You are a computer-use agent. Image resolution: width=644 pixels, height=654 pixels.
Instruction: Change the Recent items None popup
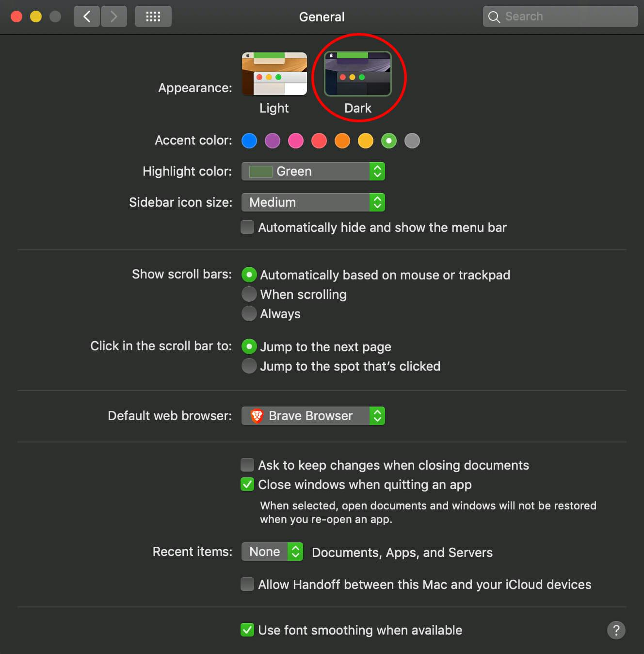click(273, 552)
